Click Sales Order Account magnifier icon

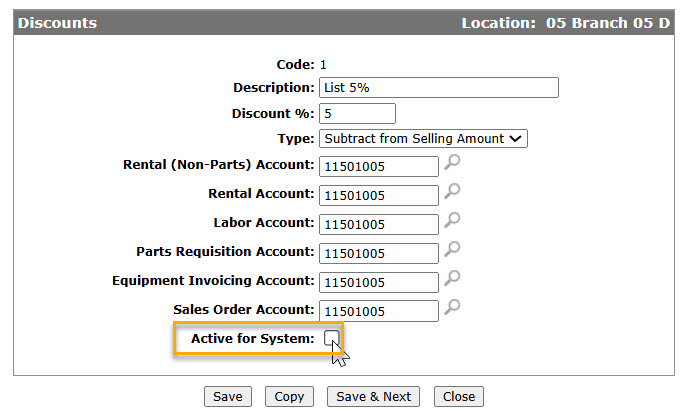point(452,307)
